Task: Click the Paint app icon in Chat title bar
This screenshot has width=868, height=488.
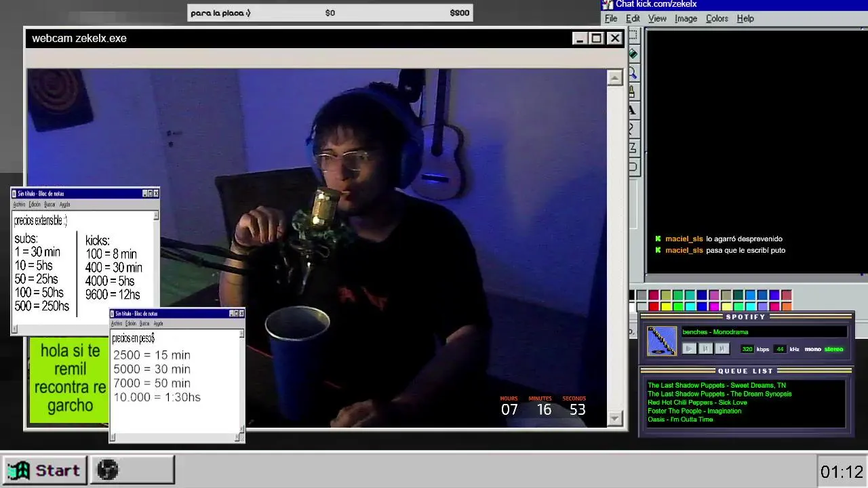Action: click(x=607, y=5)
